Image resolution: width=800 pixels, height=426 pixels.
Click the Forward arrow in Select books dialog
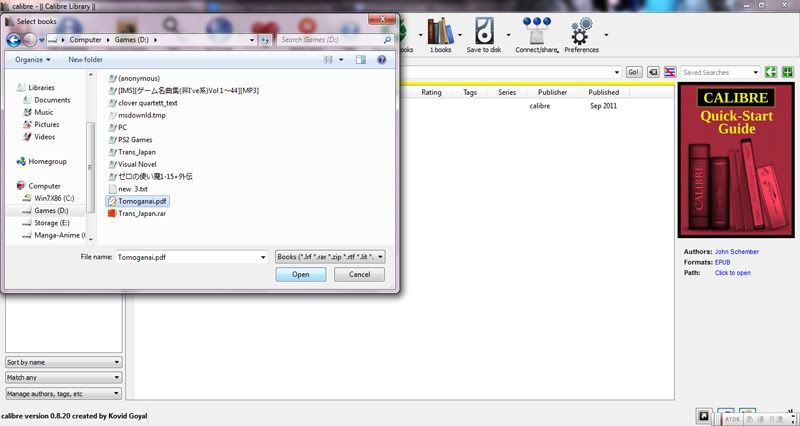tap(30, 40)
